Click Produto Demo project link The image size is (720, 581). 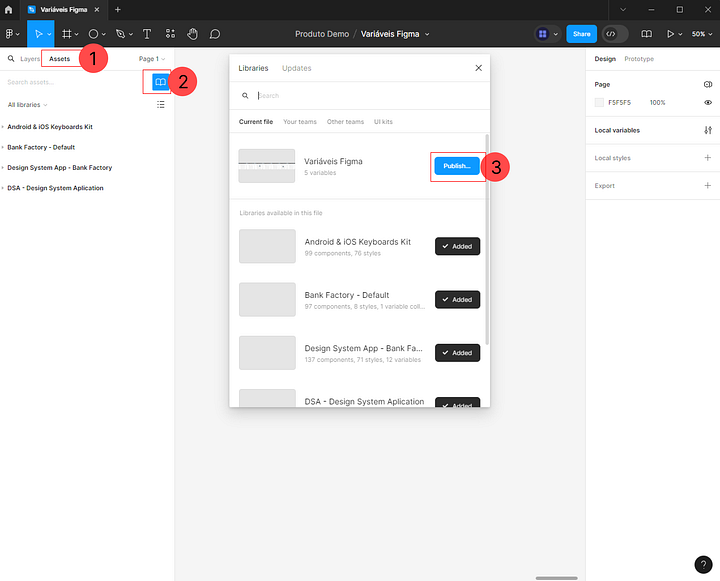point(322,34)
